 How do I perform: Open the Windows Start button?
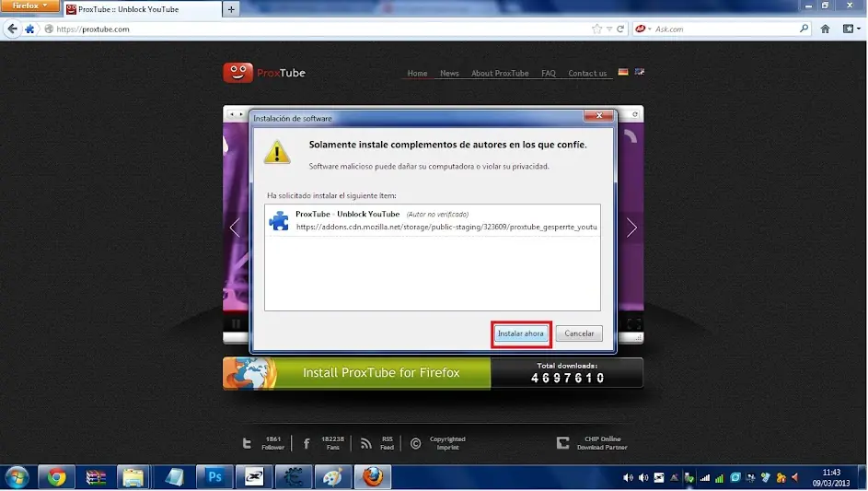[17, 477]
